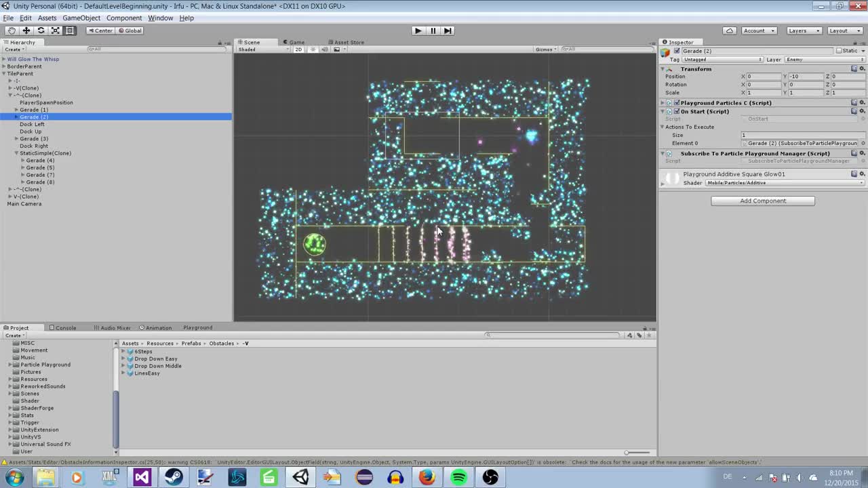Select the Move tool
This screenshot has height=488, width=868.
click(26, 30)
